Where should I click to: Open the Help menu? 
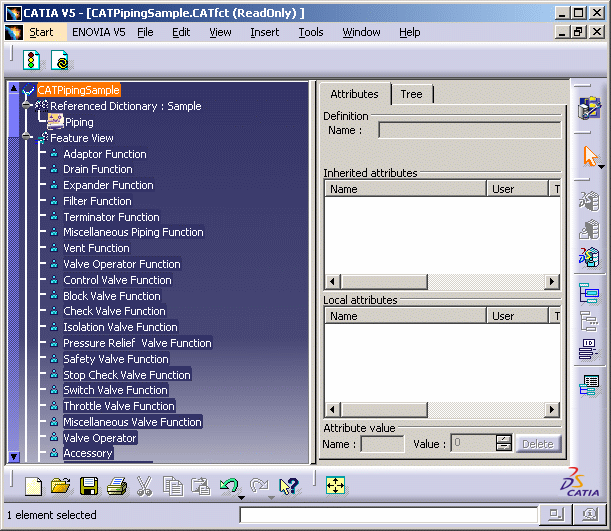coord(410,32)
